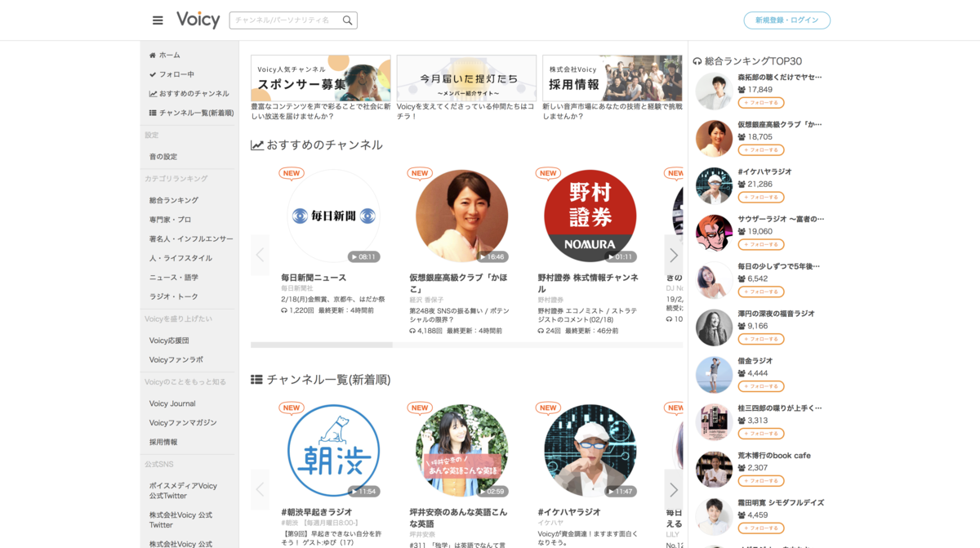Play the 16:46 episode badge
Screen dimensions: 980x548
pos(492,256)
